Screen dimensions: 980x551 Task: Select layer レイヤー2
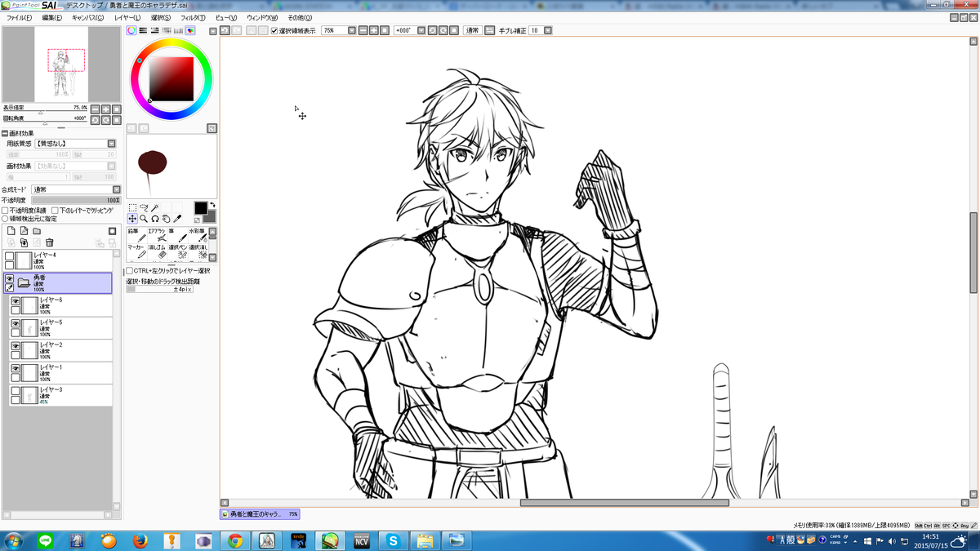tap(61, 350)
